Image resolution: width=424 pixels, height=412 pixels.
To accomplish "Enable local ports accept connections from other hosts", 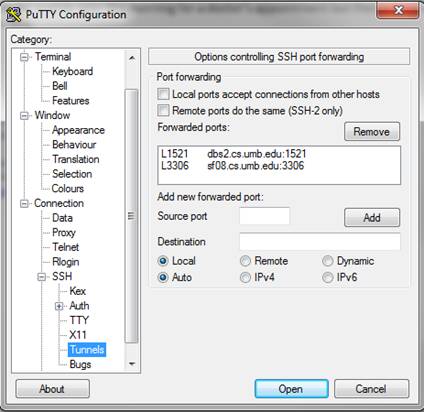I will click(163, 94).
